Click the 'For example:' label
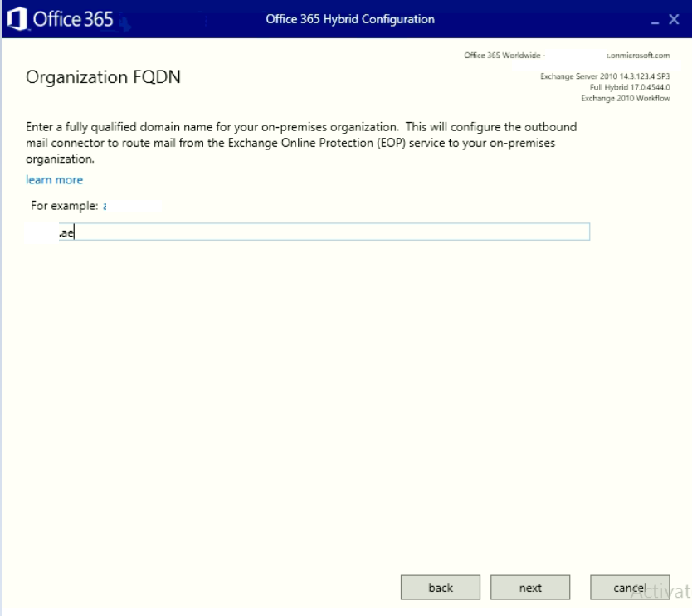 click(x=65, y=206)
